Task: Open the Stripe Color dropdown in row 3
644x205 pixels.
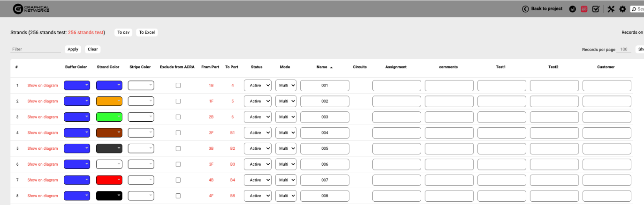Action: click(141, 117)
